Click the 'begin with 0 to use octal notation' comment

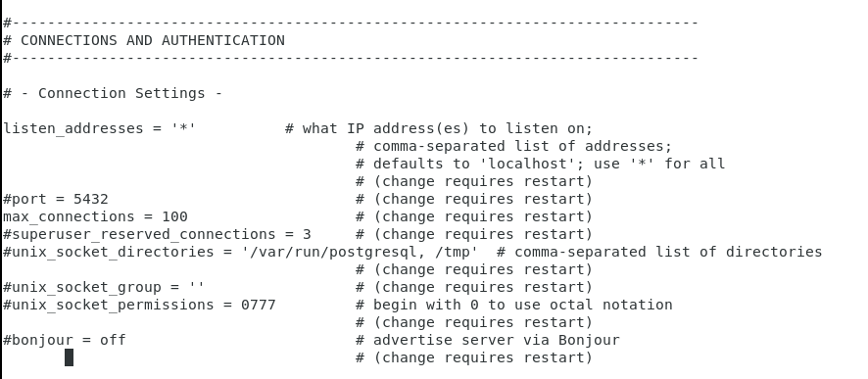click(522, 305)
